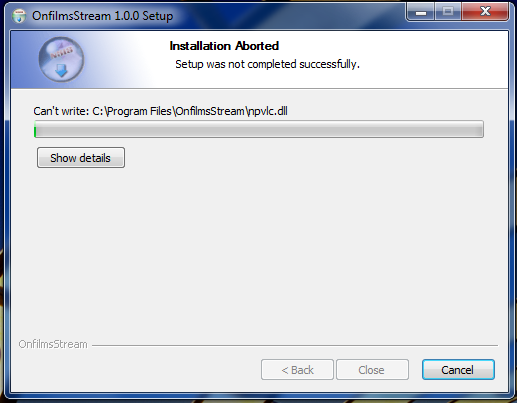Cancel the aborted installation
This screenshot has width=517, height=403.
458,370
